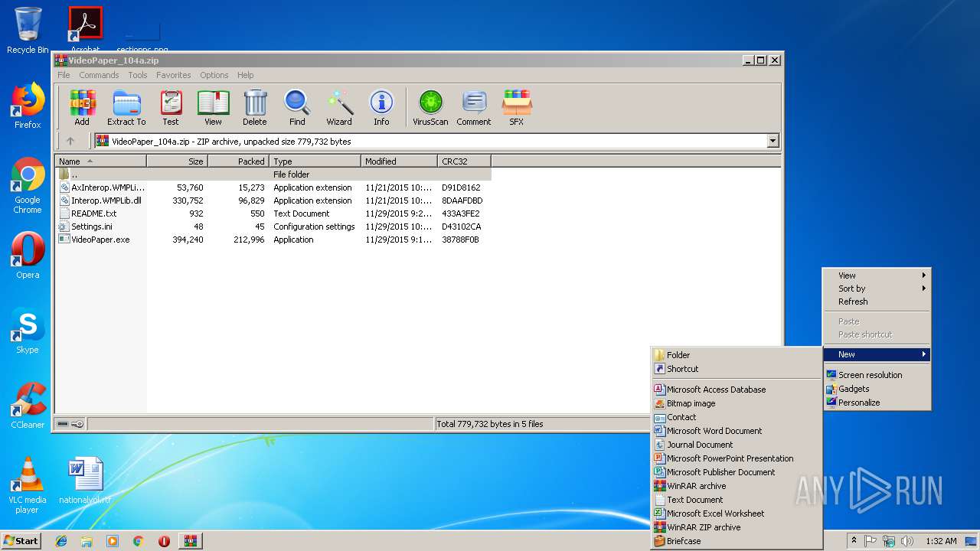Show archive Info
980x551 pixels.
point(381,108)
